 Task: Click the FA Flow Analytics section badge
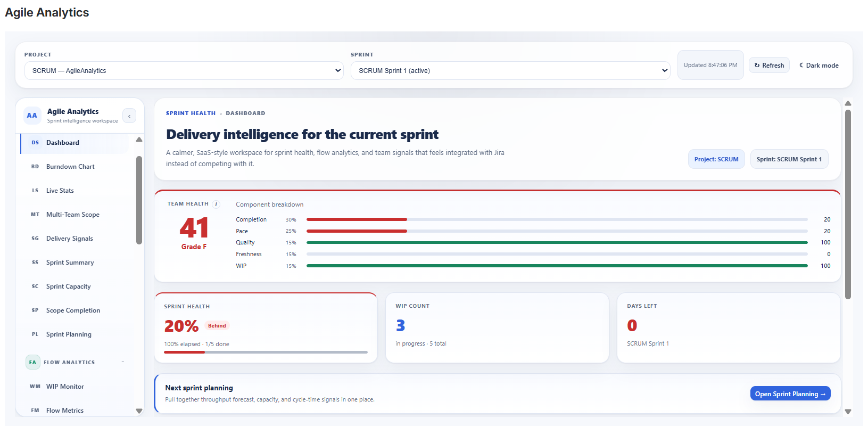pyautogui.click(x=32, y=362)
